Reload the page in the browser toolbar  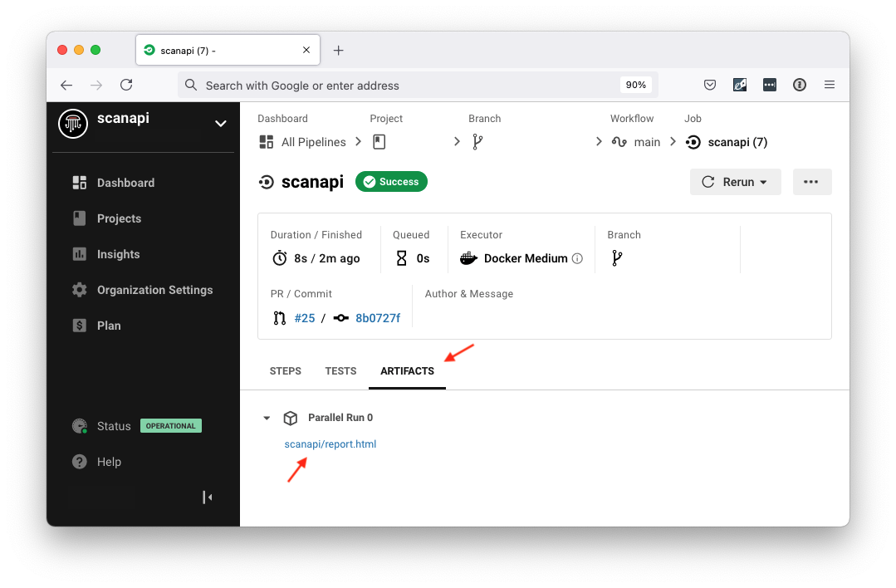click(125, 84)
